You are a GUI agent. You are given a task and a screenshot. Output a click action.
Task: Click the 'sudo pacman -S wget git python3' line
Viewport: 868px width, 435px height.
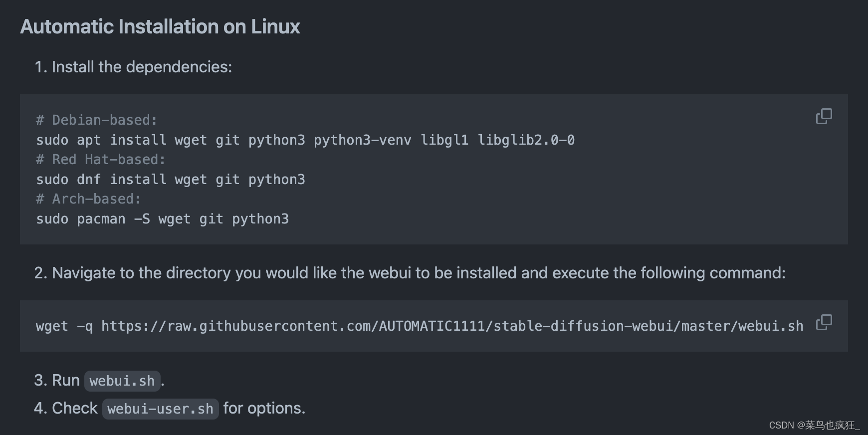[163, 219]
